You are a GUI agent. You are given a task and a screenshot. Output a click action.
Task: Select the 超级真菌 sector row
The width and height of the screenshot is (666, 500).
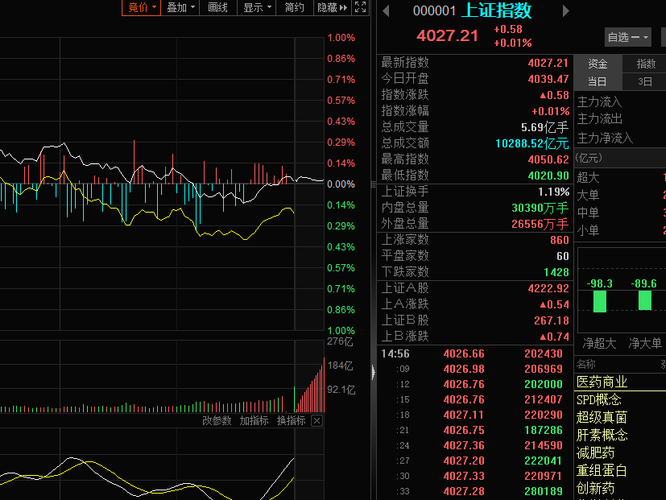tap(620, 418)
